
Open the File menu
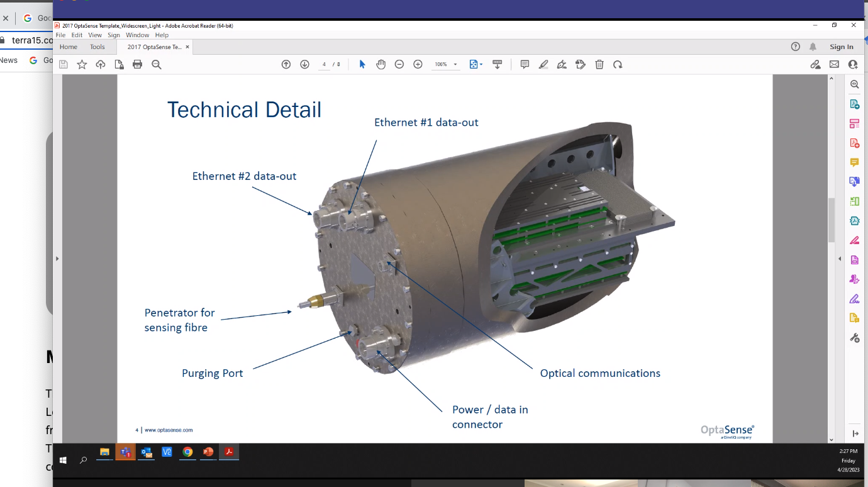pos(60,35)
